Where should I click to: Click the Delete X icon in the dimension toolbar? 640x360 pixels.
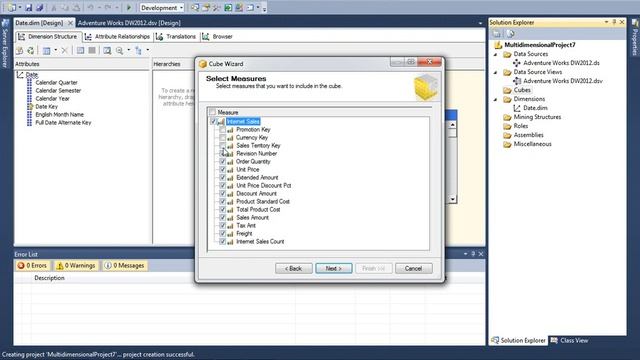(x=64, y=51)
